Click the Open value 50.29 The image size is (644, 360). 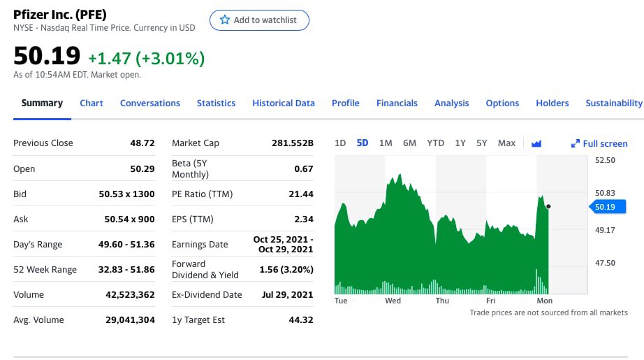tap(142, 169)
